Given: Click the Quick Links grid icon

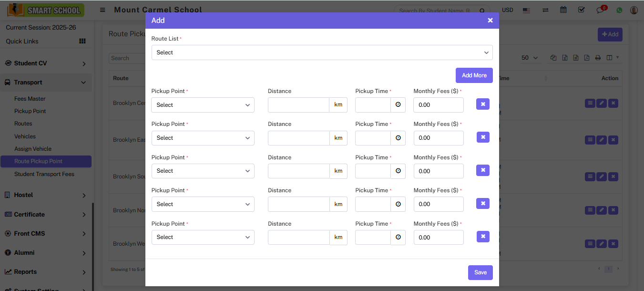Looking at the screenshot, I should click(82, 42).
